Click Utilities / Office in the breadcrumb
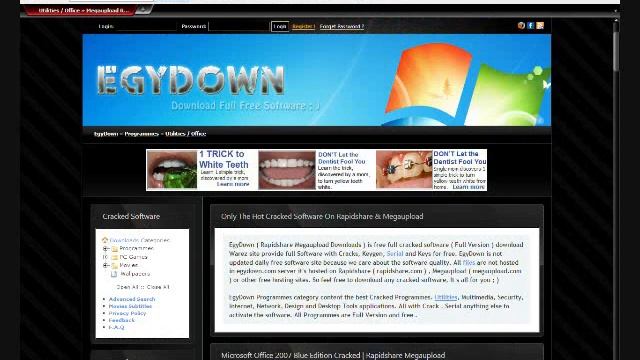The image size is (640, 360). (x=186, y=133)
